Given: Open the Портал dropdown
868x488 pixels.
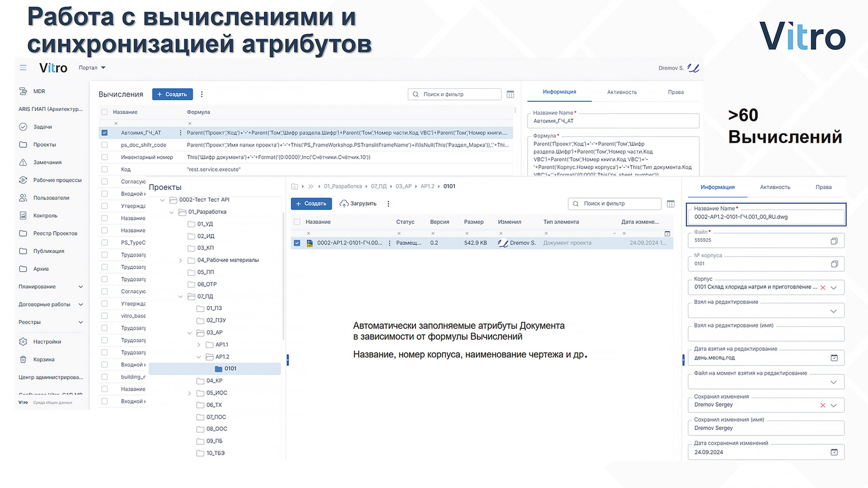Looking at the screenshot, I should point(92,68).
